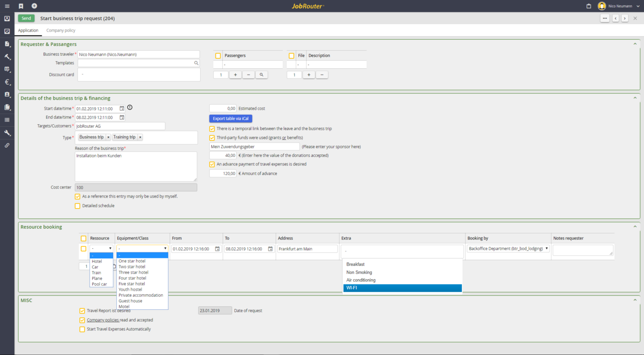Choose Hotel from the Ressource list
644x355 pixels.
pos(101,261)
